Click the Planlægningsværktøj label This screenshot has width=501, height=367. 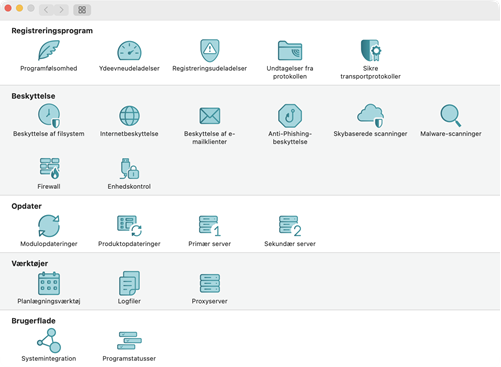(49, 301)
